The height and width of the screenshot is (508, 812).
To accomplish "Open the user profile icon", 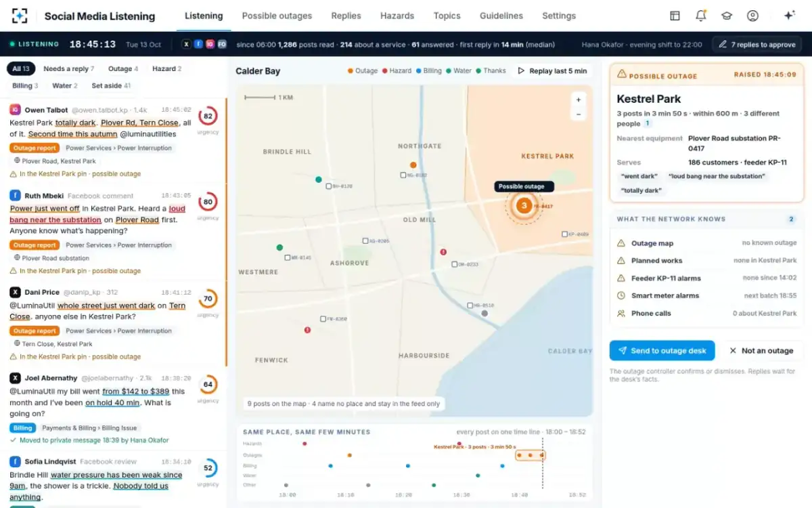I will tap(752, 16).
